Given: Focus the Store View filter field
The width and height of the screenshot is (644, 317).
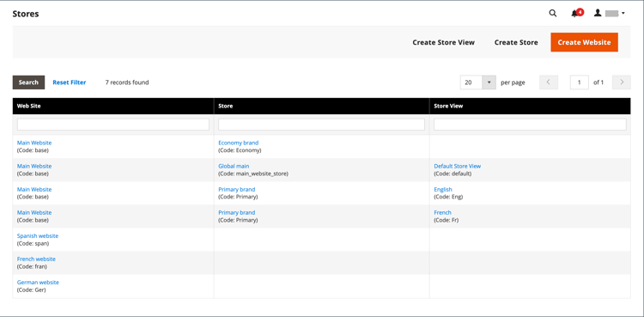Looking at the screenshot, I should point(530,125).
